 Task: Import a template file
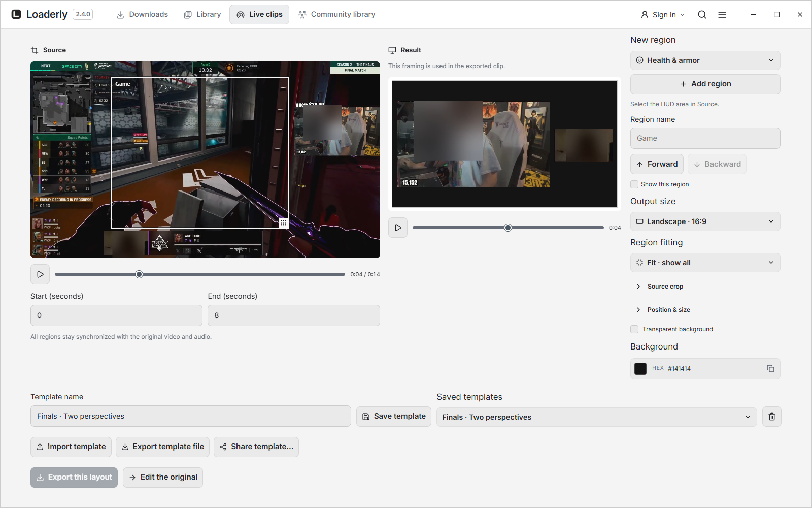pos(71,447)
